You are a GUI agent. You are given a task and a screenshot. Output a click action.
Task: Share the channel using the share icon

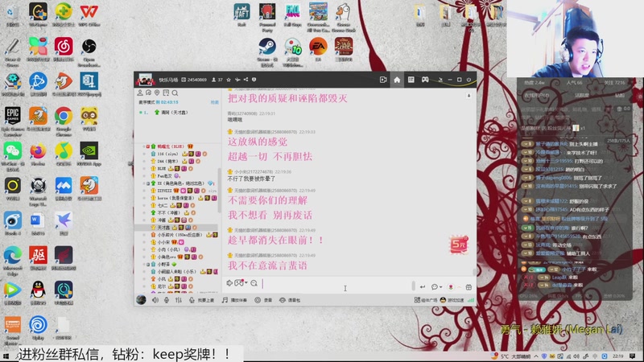point(246,80)
